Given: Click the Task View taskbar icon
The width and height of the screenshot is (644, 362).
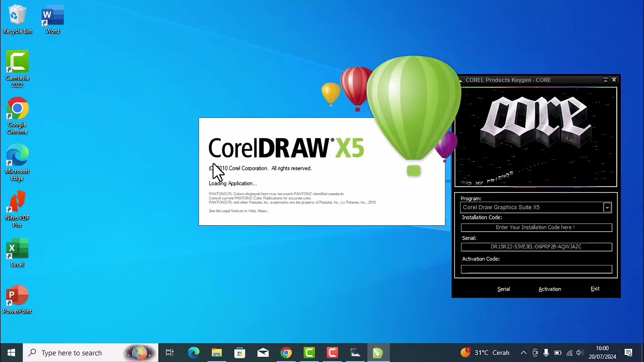Looking at the screenshot, I should point(170,352).
